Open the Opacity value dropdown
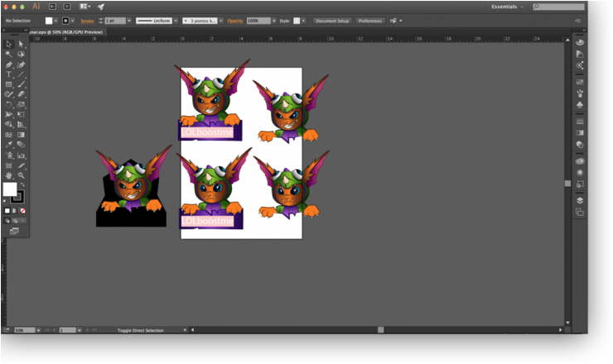 [x=273, y=20]
